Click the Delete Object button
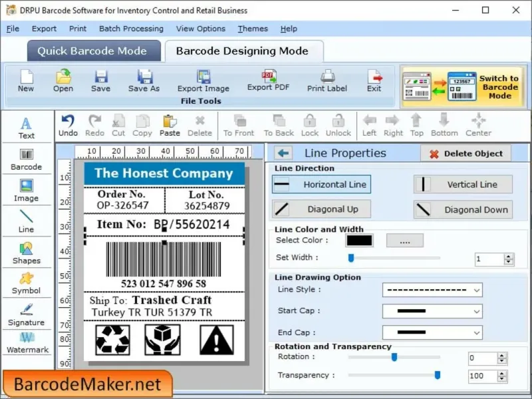 [466, 154]
